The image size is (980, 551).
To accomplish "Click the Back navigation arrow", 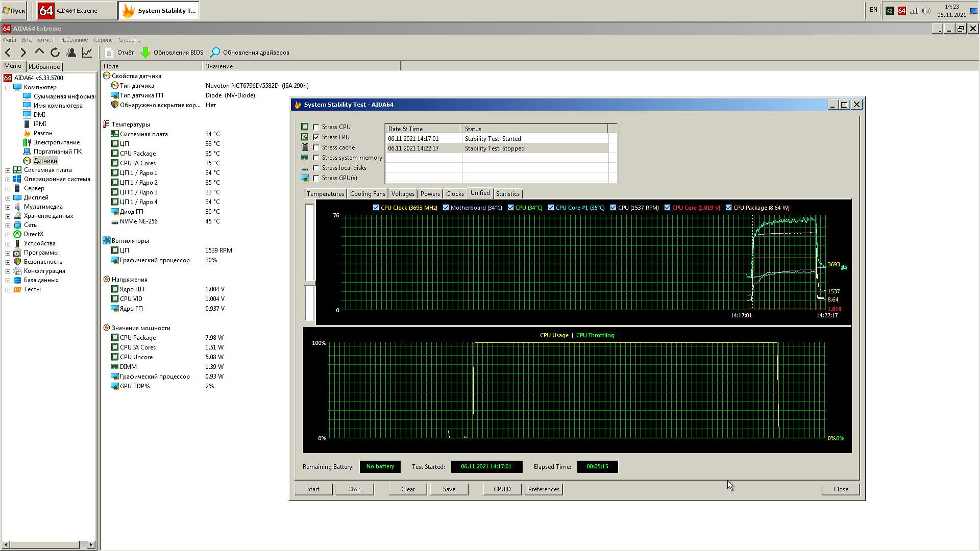I will point(8,53).
